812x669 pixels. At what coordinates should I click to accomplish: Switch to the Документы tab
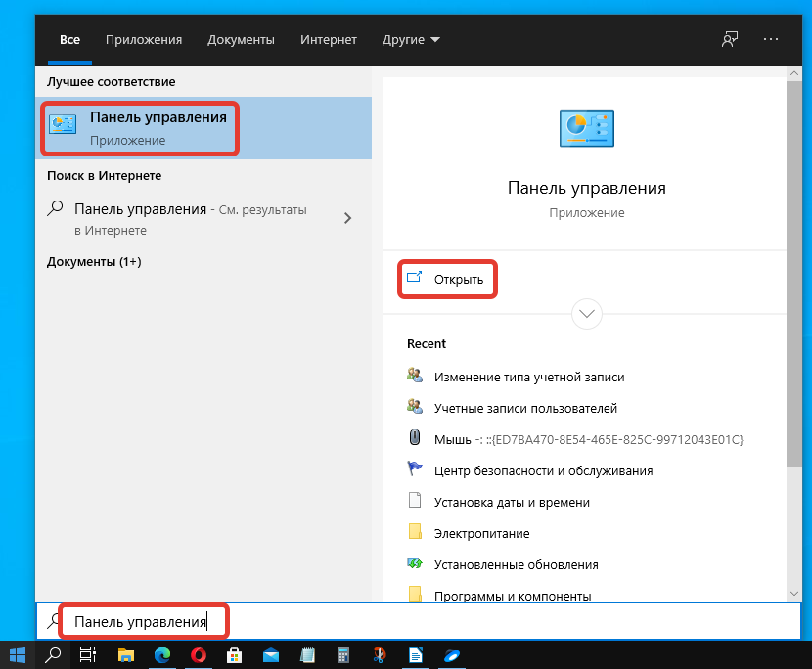(x=241, y=40)
